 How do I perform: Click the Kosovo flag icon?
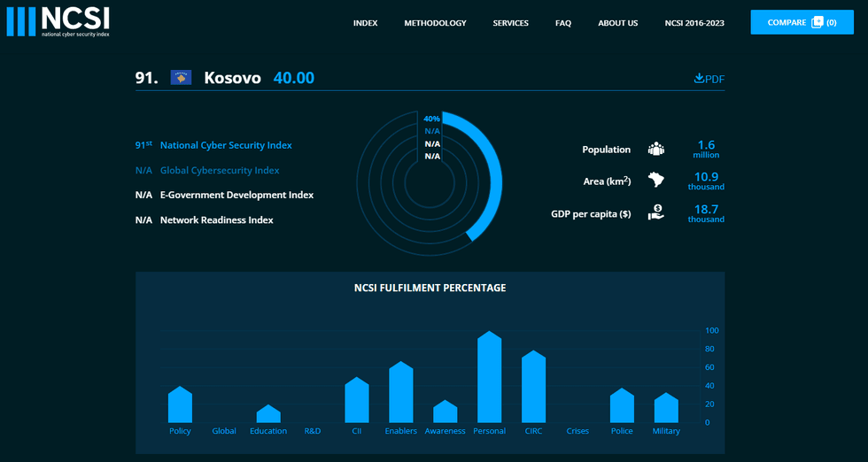pyautogui.click(x=182, y=78)
